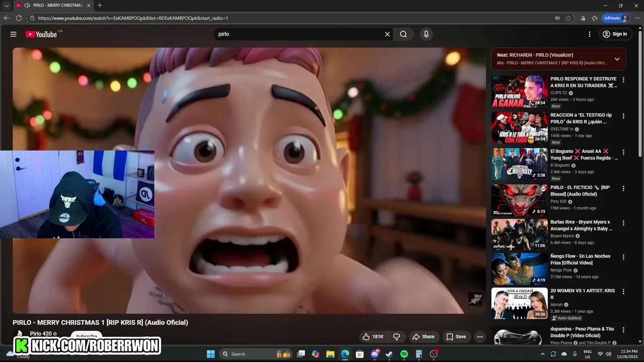Viewport: 644px width, 362px height.
Task: Go to YouTube home via logo
Action: click(x=41, y=34)
